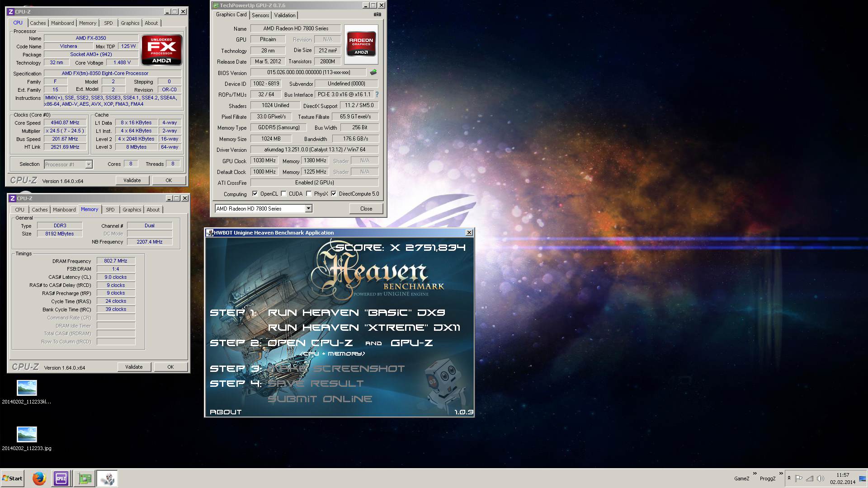Click the CPU-Z title bar icon of top window
The width and height of the screenshot is (868, 488).
tap(11, 11)
